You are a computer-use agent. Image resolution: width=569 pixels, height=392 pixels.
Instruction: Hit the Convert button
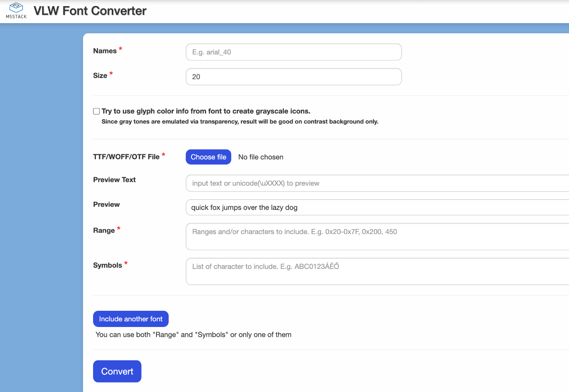click(117, 371)
